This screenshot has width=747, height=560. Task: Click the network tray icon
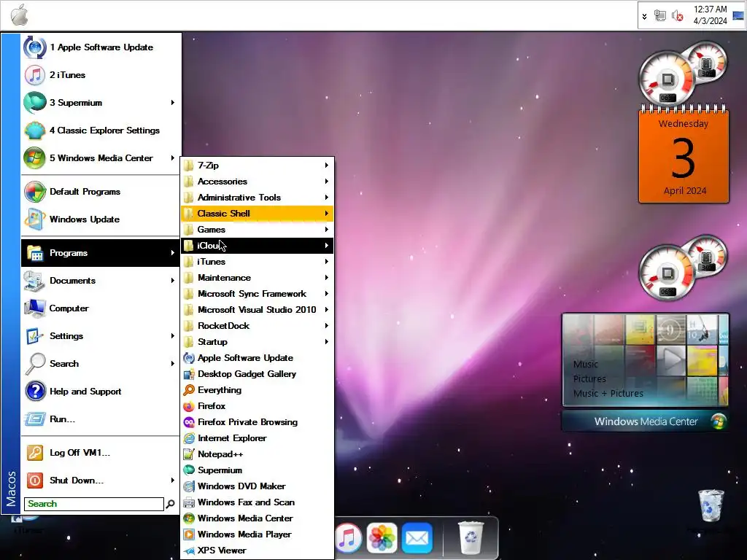click(659, 16)
